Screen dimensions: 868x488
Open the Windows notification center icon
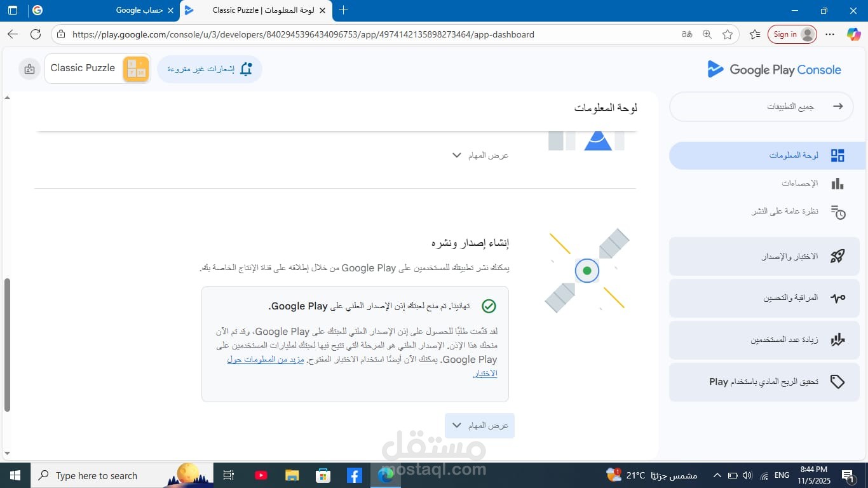coord(848,475)
